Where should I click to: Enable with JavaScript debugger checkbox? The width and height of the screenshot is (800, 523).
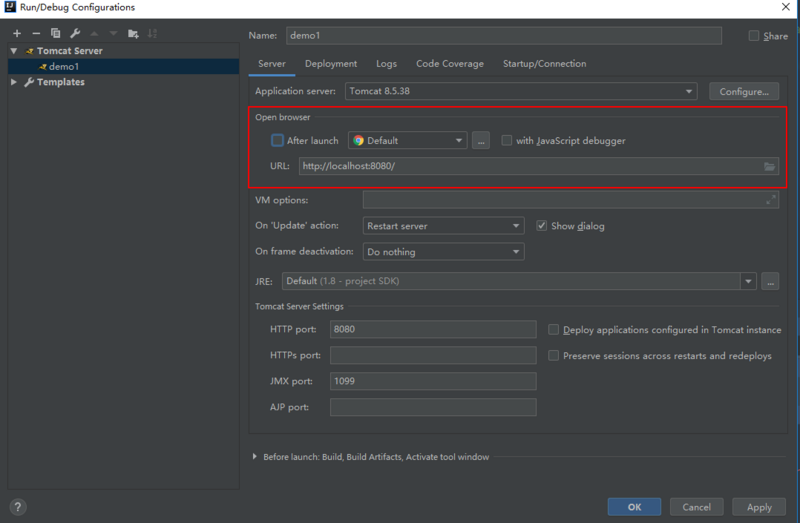(507, 141)
